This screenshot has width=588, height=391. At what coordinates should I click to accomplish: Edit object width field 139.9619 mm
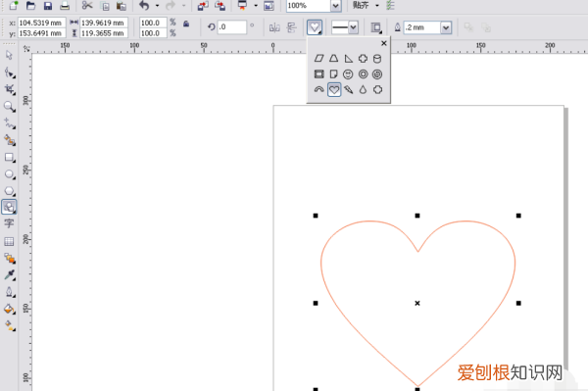104,23
